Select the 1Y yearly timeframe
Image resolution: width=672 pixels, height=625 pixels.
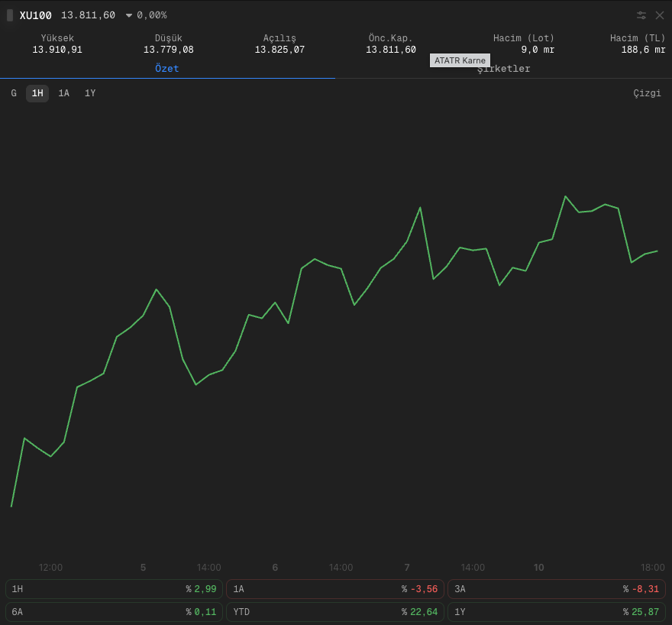[90, 93]
